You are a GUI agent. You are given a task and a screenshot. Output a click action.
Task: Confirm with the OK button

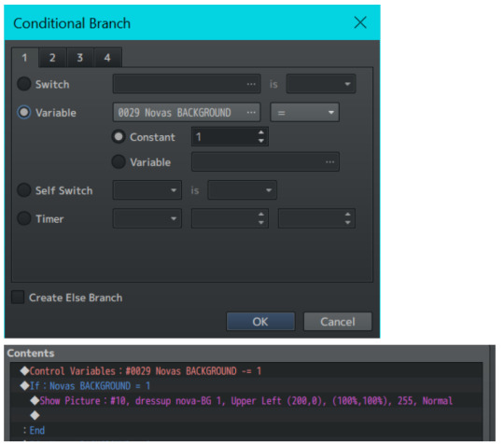(x=260, y=322)
